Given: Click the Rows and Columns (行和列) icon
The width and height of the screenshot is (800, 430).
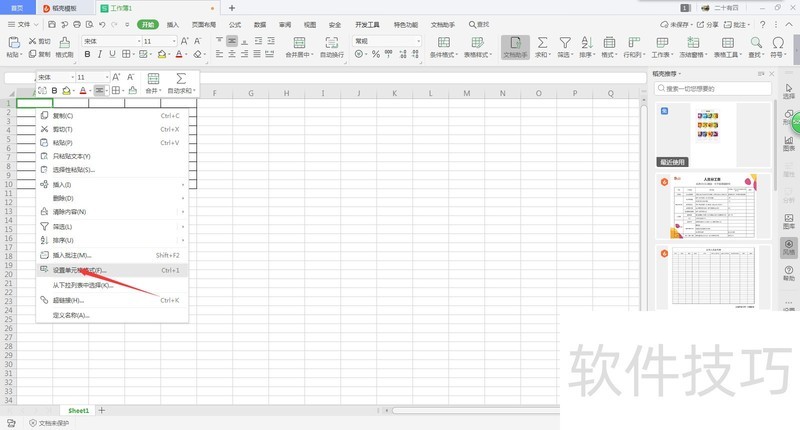Looking at the screenshot, I should (x=634, y=42).
